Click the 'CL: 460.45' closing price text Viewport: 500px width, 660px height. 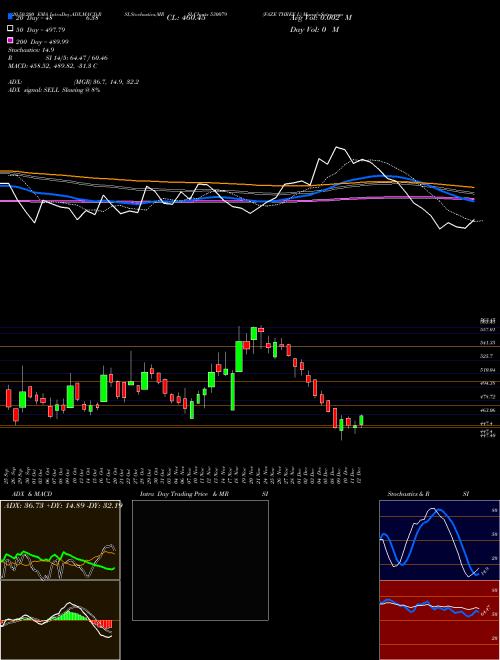pyautogui.click(x=186, y=18)
